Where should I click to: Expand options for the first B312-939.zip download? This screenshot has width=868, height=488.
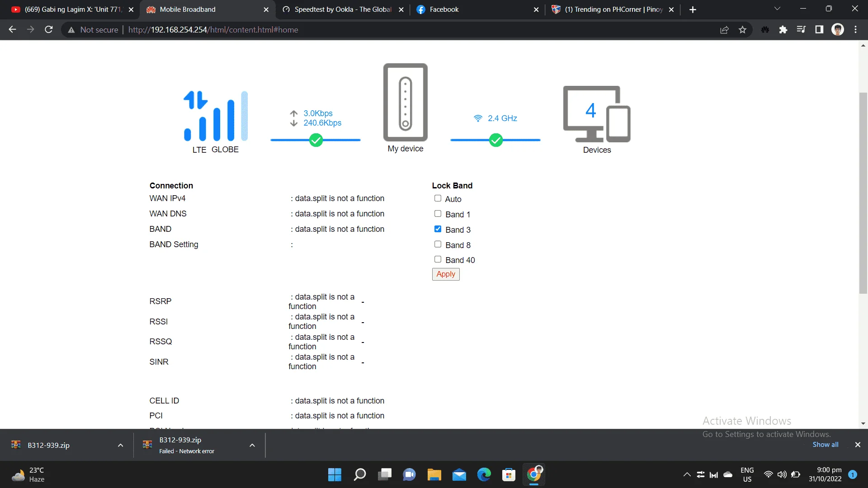[x=120, y=446]
